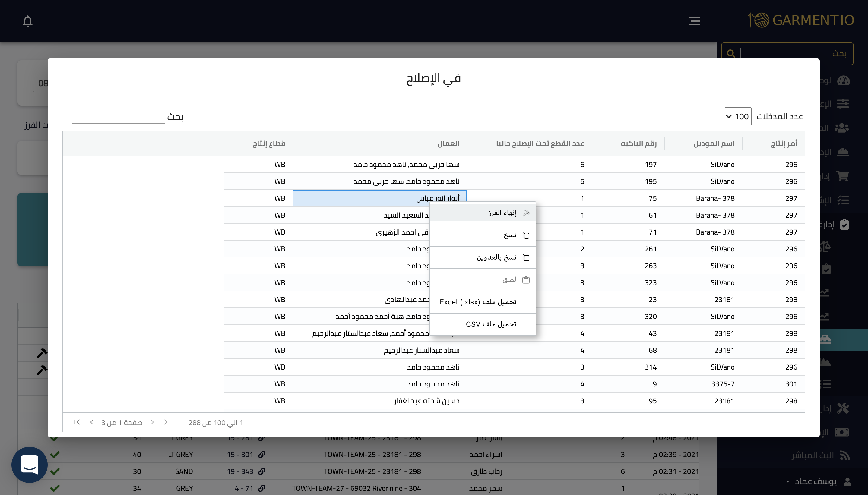Choose تحميل ملف Excel (.xlsx) option

coord(483,302)
